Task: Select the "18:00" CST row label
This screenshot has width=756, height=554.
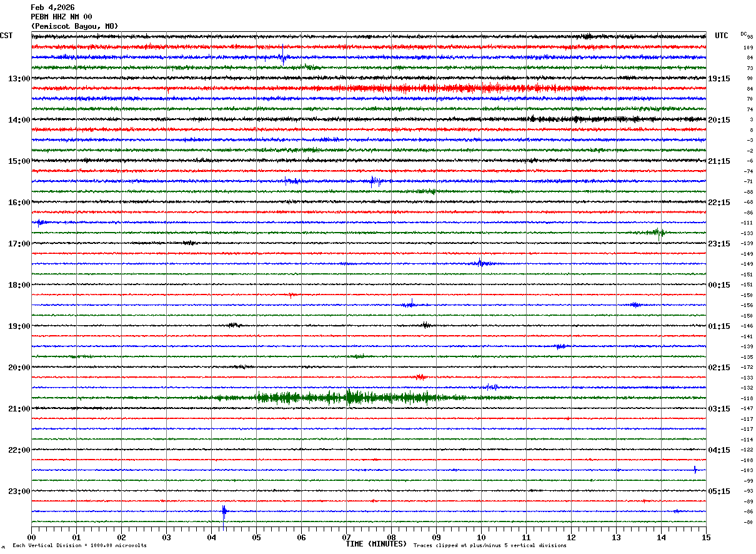Action: click(19, 285)
